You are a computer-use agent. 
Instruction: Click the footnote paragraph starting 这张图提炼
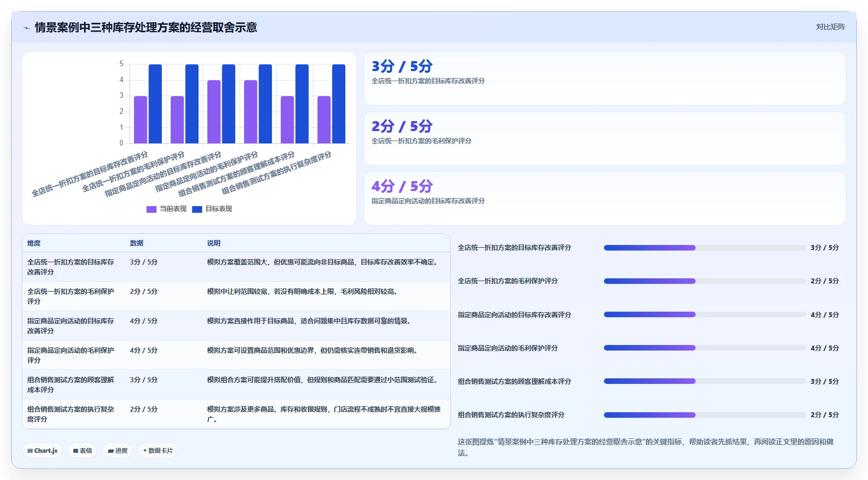coord(646,447)
